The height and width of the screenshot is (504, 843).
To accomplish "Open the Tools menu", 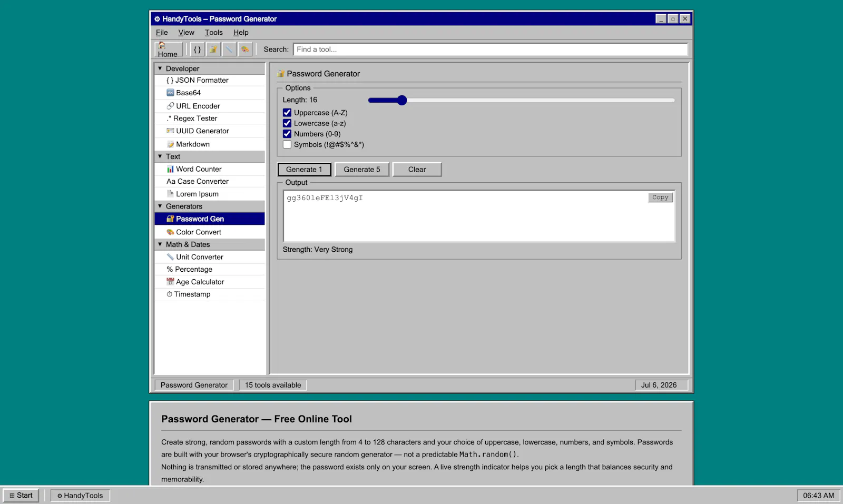I will pyautogui.click(x=214, y=33).
